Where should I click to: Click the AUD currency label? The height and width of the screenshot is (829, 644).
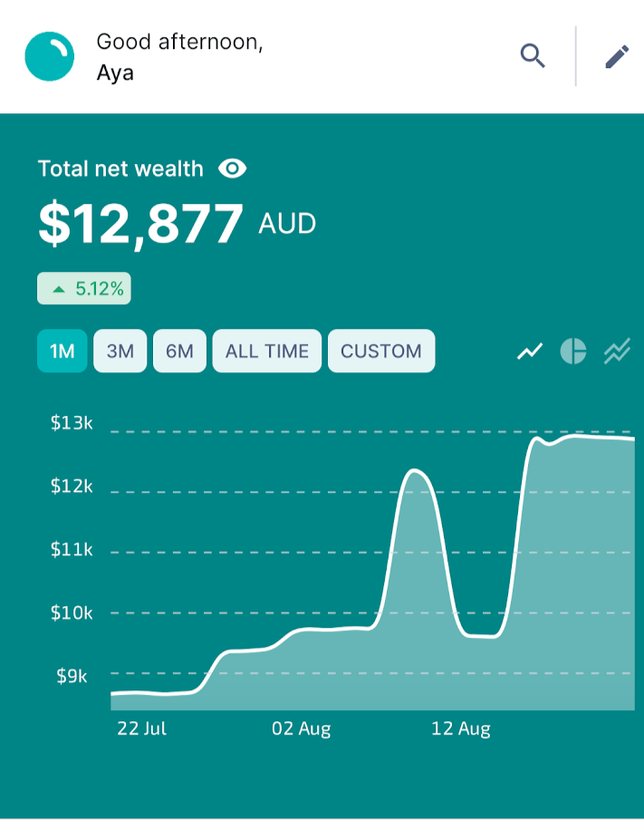click(x=287, y=224)
